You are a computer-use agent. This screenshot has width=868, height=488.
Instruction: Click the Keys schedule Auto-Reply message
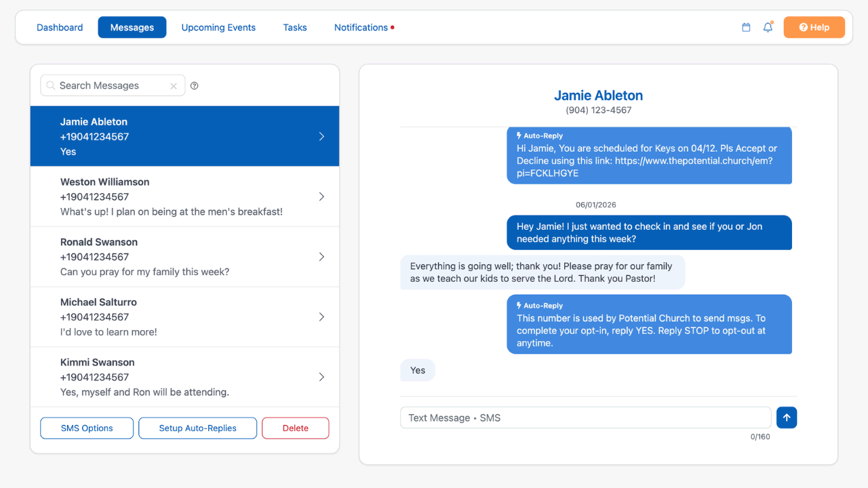650,155
